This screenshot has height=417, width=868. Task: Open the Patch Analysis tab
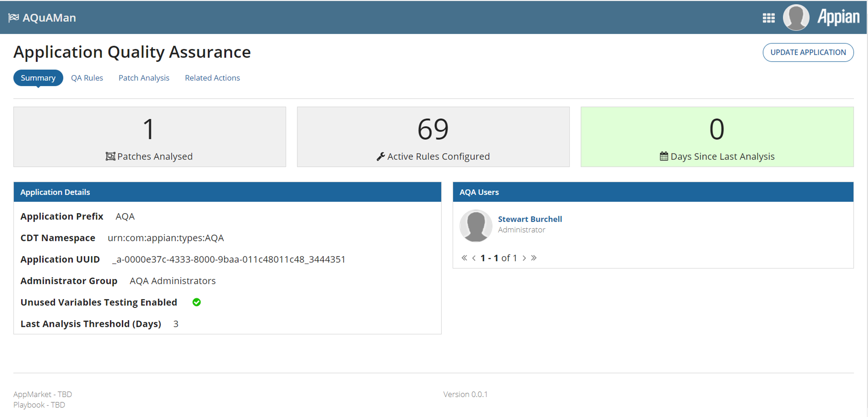point(144,78)
